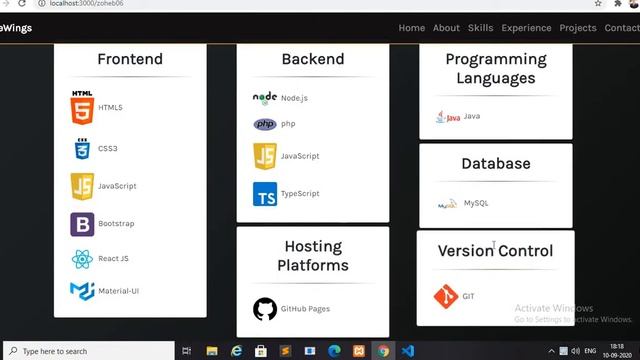Open Microsoft Store from the taskbar

(261, 351)
